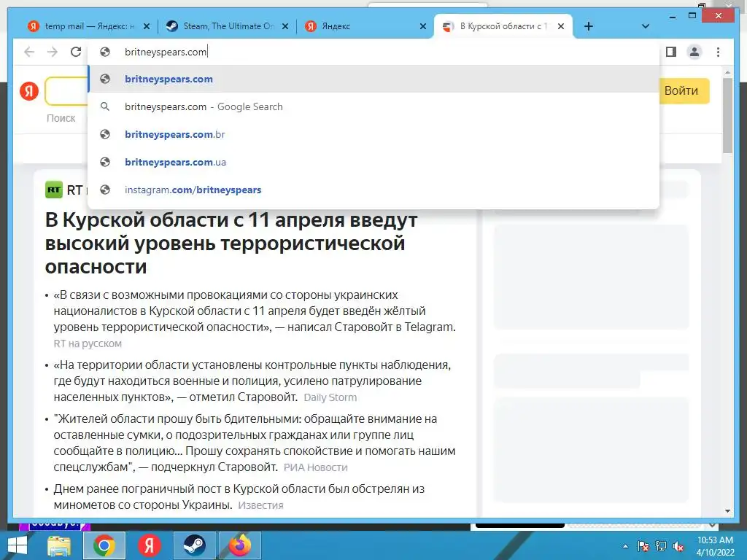Click the RT source logo
Viewport: 747px width, 560px height.
pyautogui.click(x=54, y=190)
